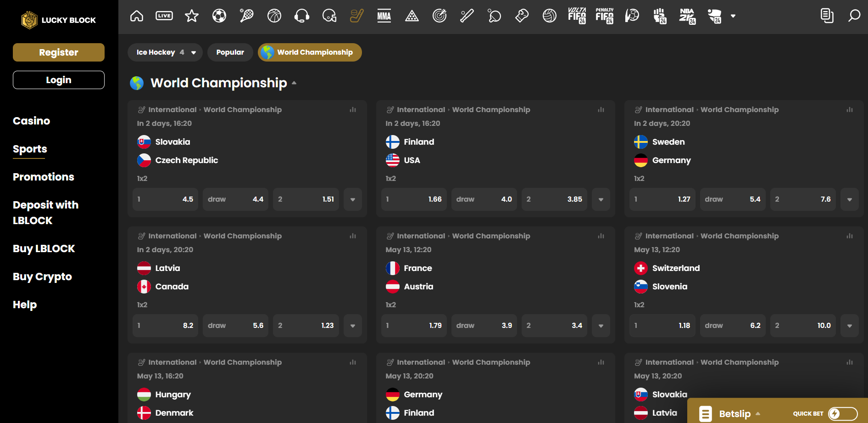Select the American football helmet icon

coord(329,16)
